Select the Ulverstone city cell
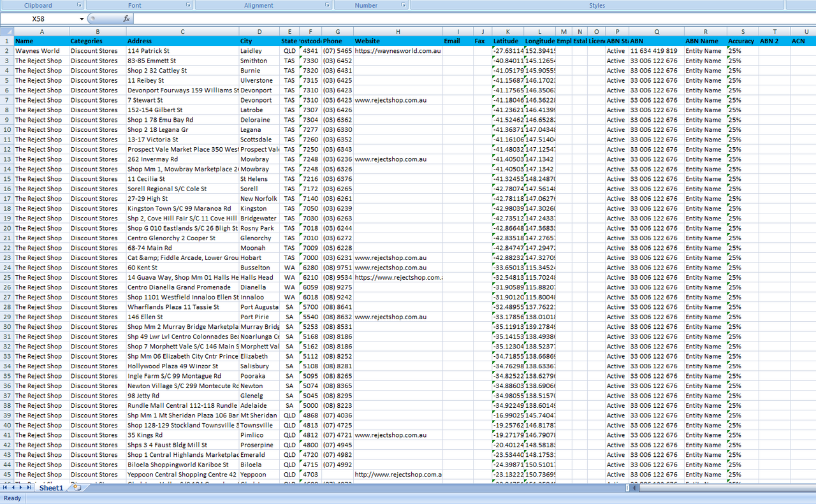The height and width of the screenshot is (504, 816). (259, 80)
